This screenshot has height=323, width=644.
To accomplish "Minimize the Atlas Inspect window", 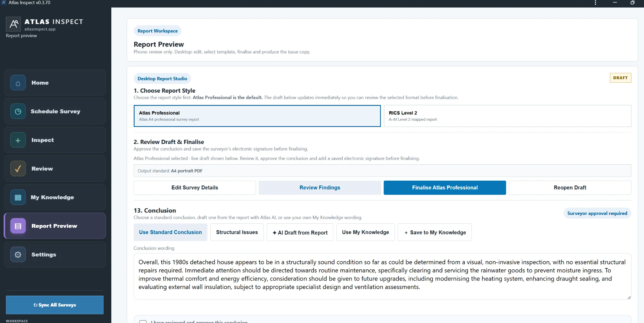I will click(x=615, y=3).
